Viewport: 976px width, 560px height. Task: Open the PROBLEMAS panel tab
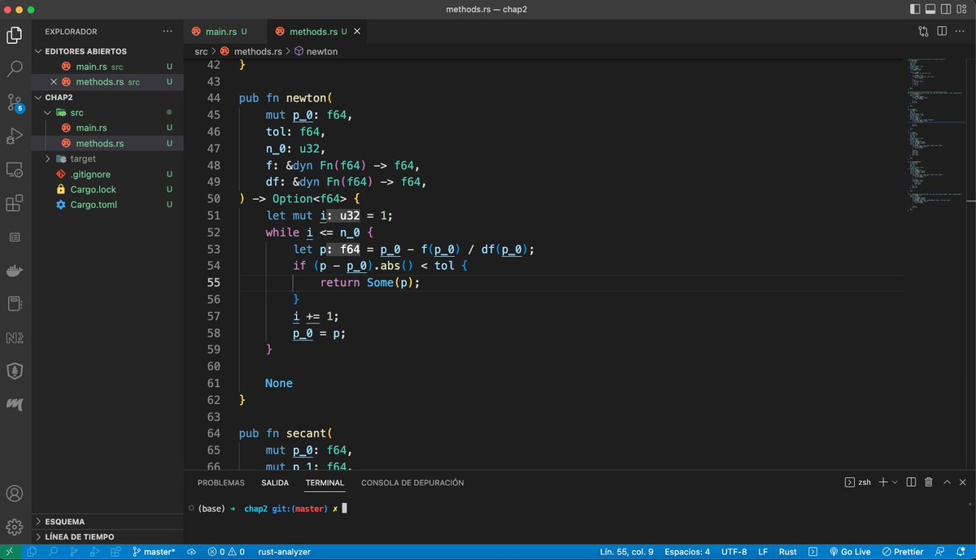[x=220, y=482]
